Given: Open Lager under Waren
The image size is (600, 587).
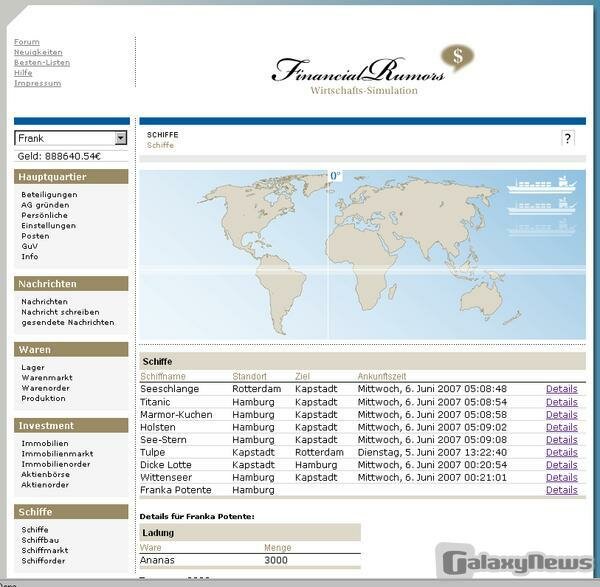Looking at the screenshot, I should (x=33, y=367).
